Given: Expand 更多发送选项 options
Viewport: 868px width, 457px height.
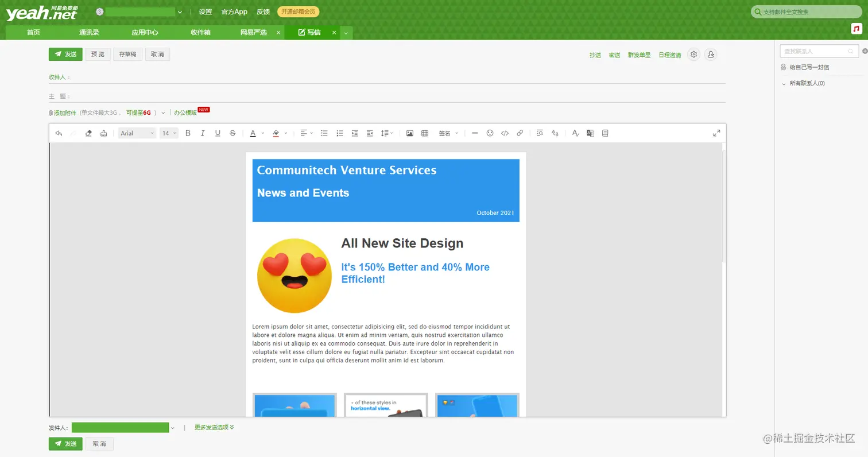Looking at the screenshot, I should [214, 427].
